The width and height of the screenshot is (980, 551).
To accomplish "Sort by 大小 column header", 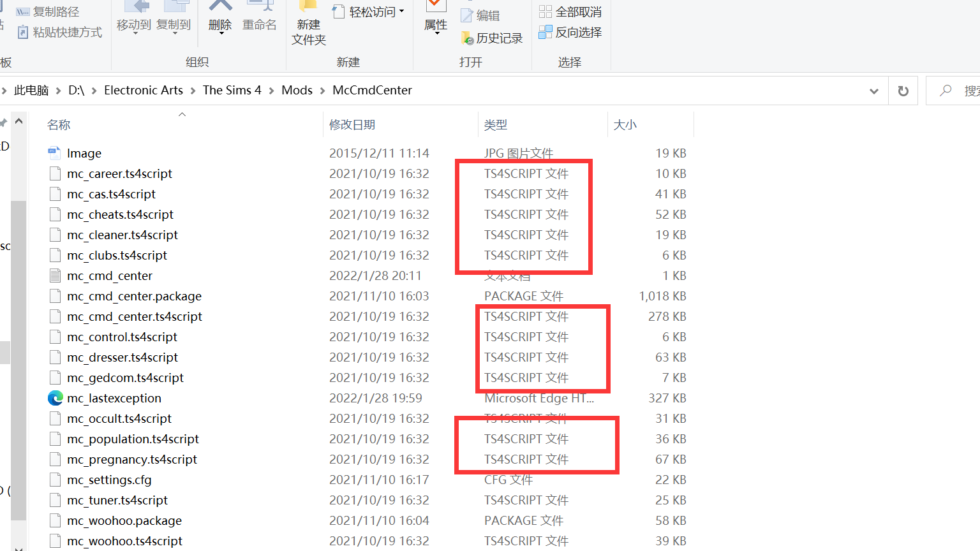I will pyautogui.click(x=625, y=125).
